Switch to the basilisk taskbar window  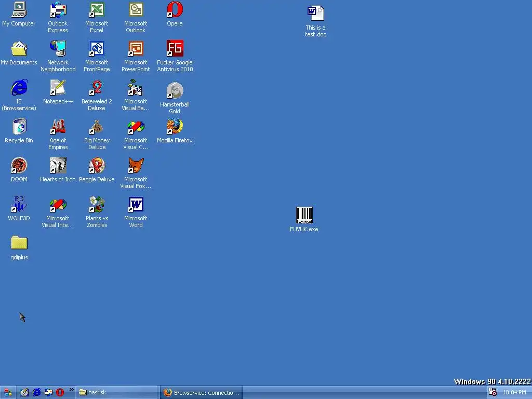coord(116,393)
